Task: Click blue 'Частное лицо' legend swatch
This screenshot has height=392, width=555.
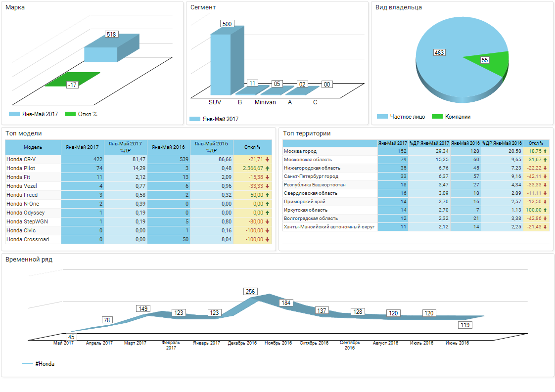Action: point(382,117)
